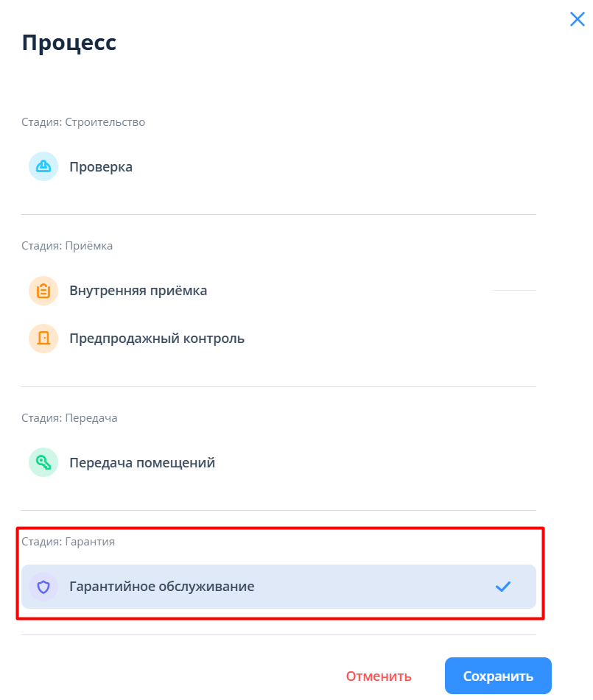Click the blue checkmark on Гарантийное обслуживание
Screen dimensions: 593x700
point(503,587)
